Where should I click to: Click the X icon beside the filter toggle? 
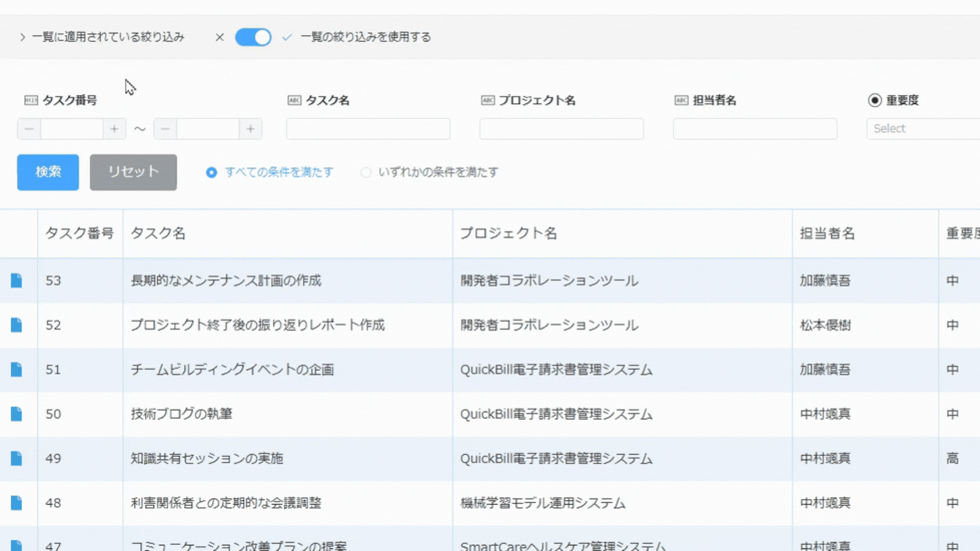(x=219, y=37)
